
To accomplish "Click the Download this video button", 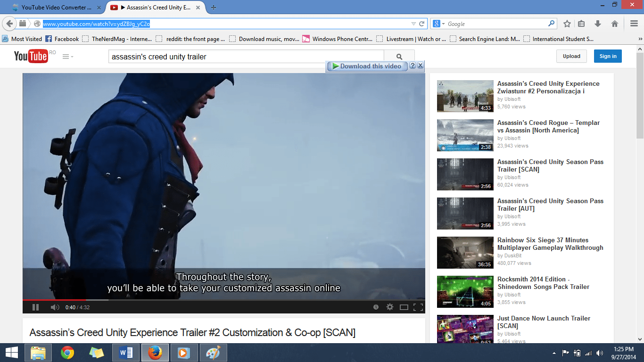I will point(367,66).
